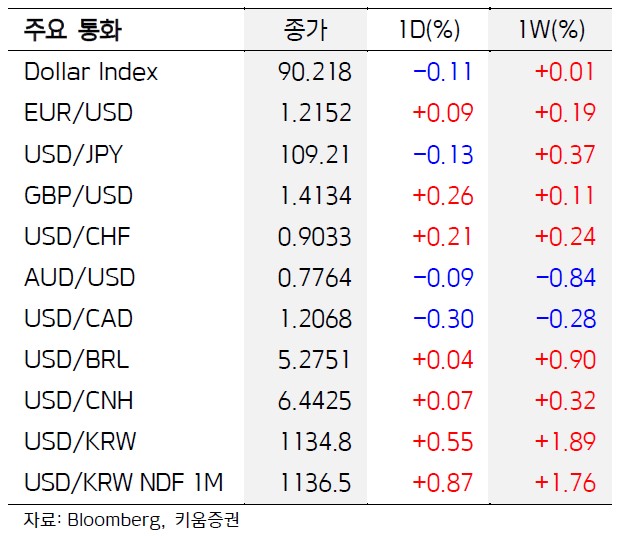Viewport: 618px width, 536px height.
Task: Select the USD/CHF closing value 0.9033
Action: click(x=314, y=237)
